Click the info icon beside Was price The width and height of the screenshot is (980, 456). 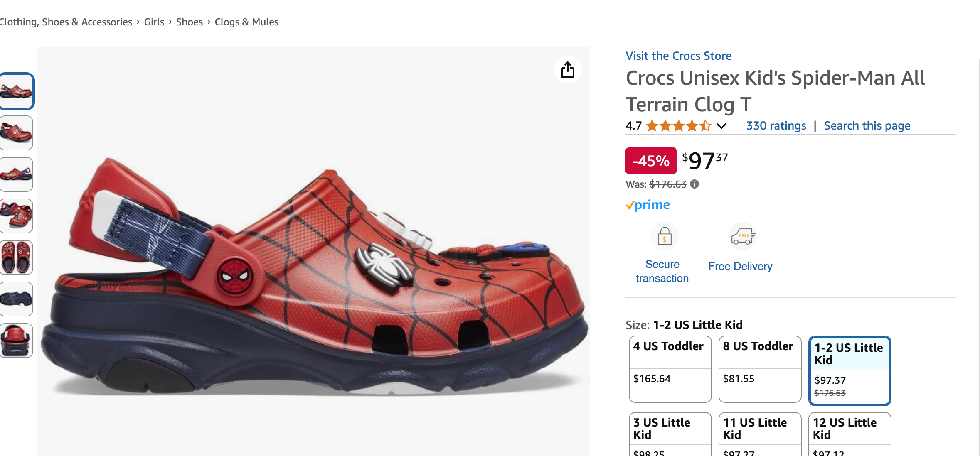pyautogui.click(x=694, y=184)
